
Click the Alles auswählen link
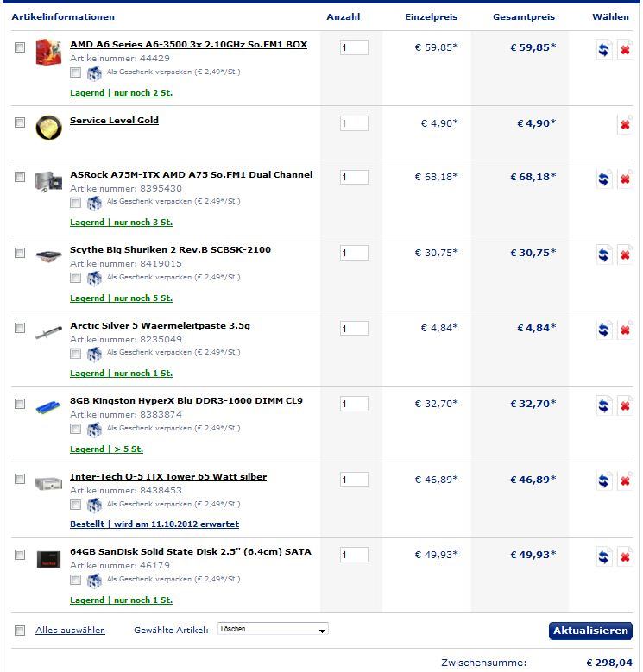click(70, 630)
